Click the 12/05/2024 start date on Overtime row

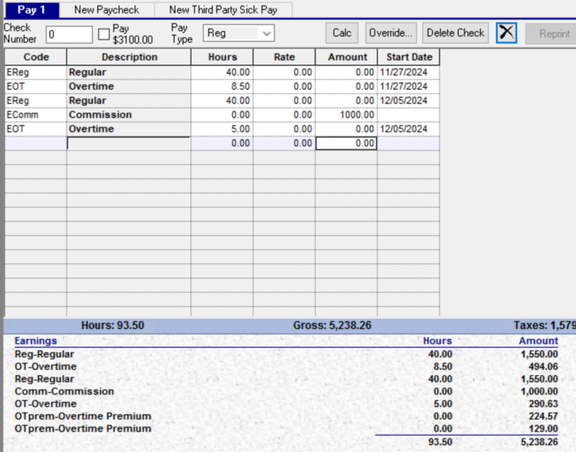pyautogui.click(x=408, y=129)
